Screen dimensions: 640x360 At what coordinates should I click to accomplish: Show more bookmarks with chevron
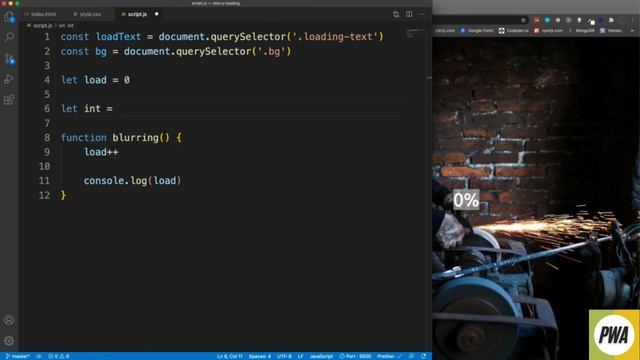click(633, 31)
